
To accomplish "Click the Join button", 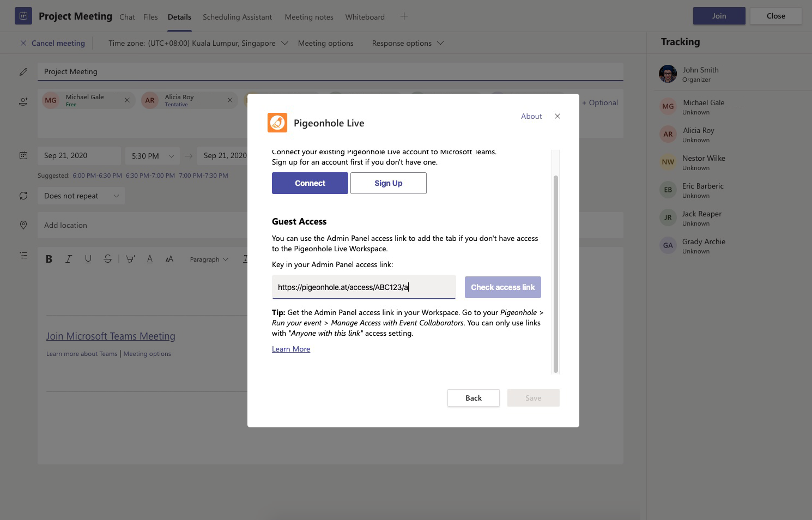I will pos(719,16).
